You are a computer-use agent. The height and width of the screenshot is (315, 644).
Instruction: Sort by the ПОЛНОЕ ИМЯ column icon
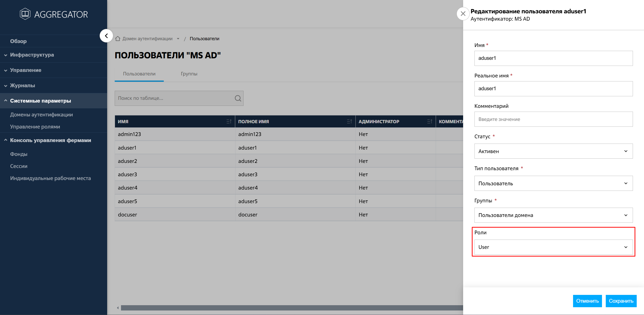[349, 121]
